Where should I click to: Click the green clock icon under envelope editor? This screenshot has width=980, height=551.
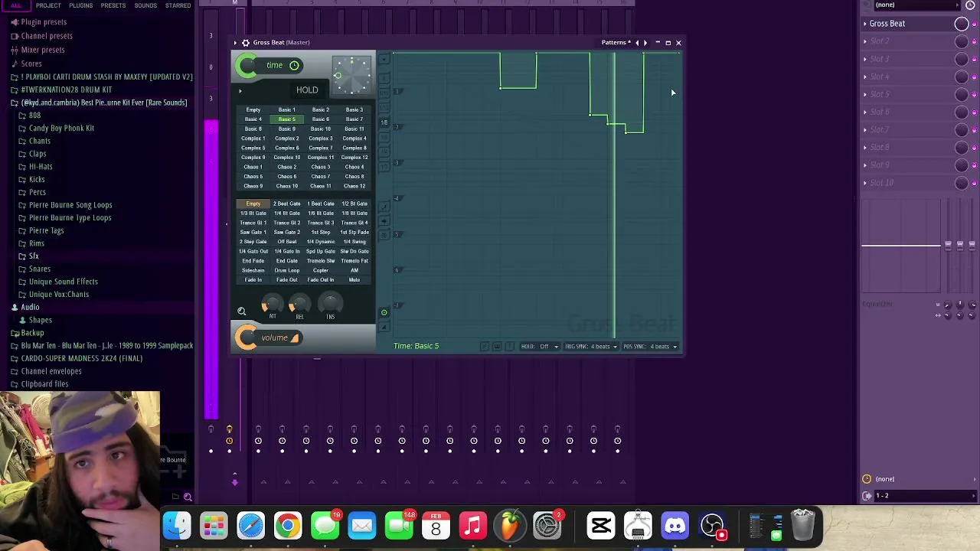click(x=384, y=312)
